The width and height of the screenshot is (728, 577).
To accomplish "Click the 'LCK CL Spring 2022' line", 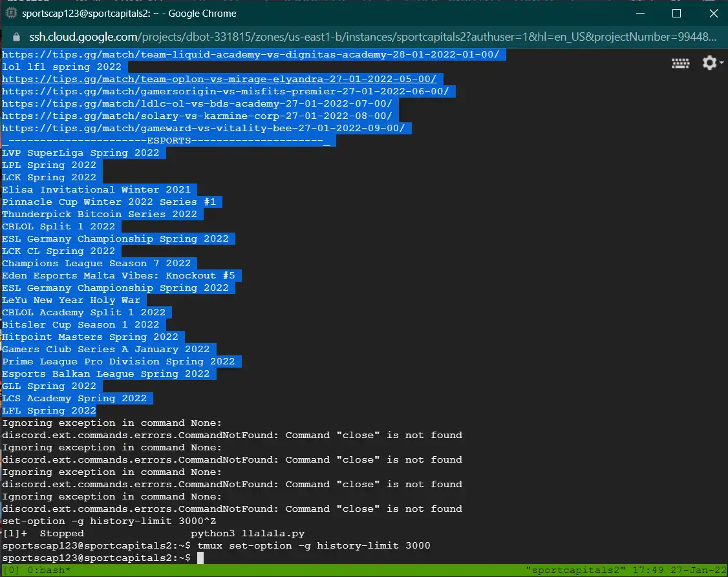I will pyautogui.click(x=58, y=251).
